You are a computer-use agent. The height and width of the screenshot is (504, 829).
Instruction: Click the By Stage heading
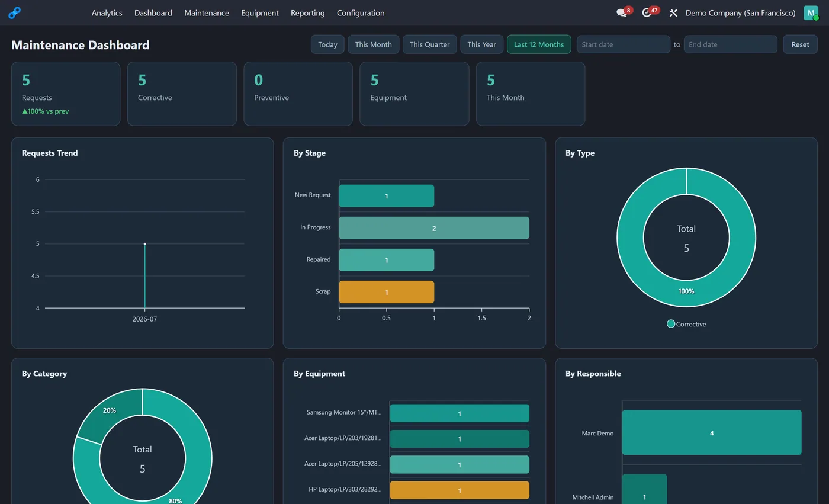coord(310,153)
